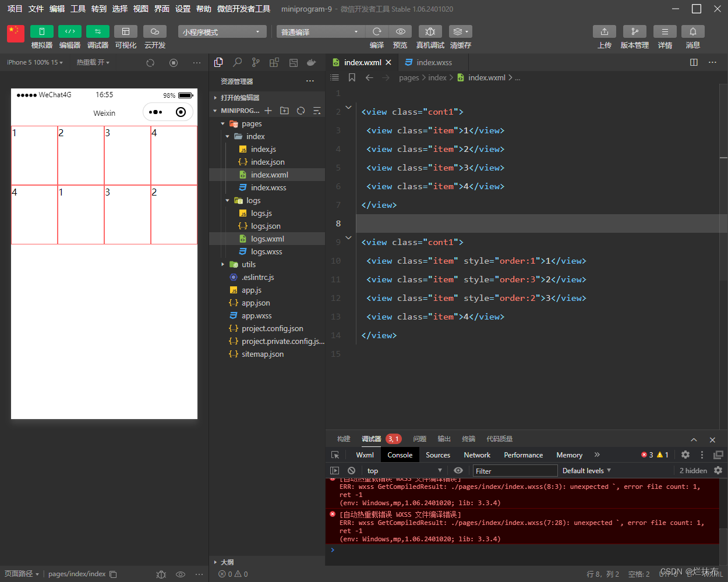Image resolution: width=728 pixels, height=582 pixels.
Task: Click the new file icon in explorer
Action: 268,111
